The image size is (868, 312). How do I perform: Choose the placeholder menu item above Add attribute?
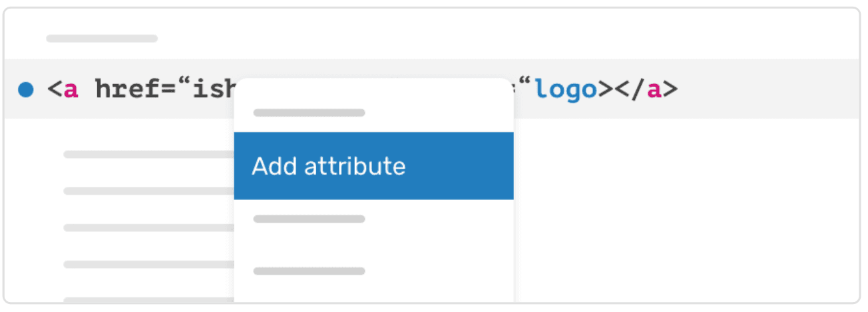309,113
